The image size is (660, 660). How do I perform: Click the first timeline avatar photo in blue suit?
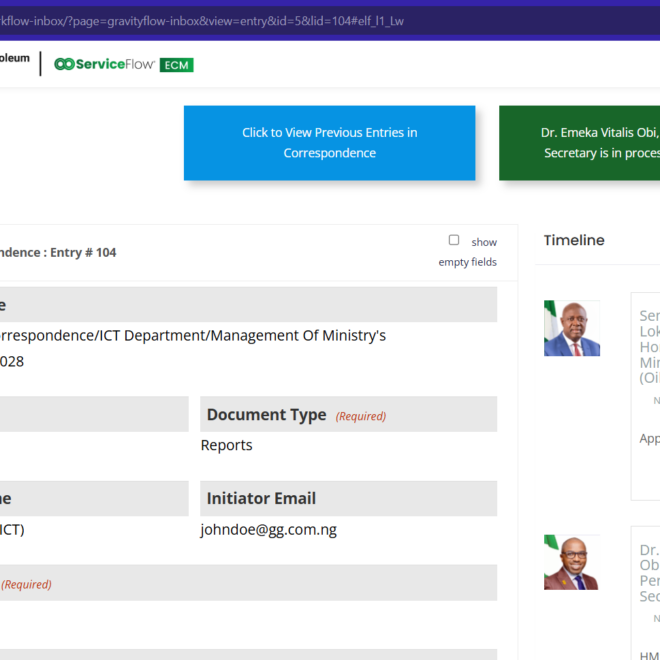[572, 328]
